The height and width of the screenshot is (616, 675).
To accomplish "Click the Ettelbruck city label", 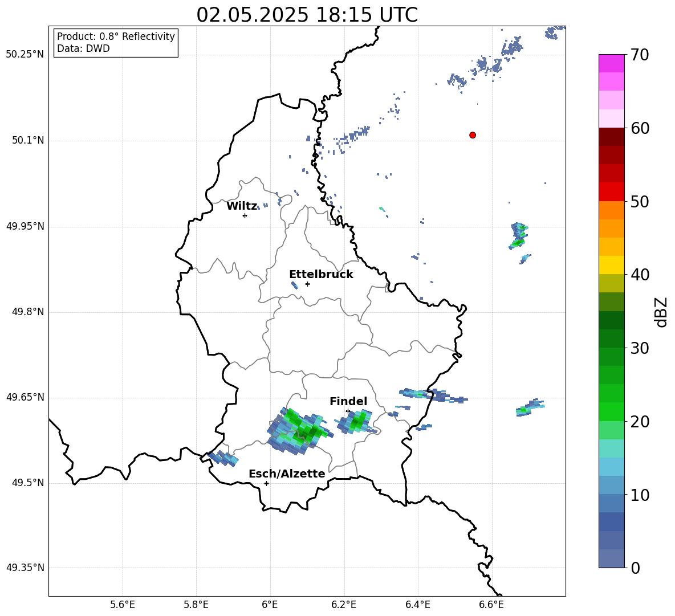I will (x=321, y=275).
